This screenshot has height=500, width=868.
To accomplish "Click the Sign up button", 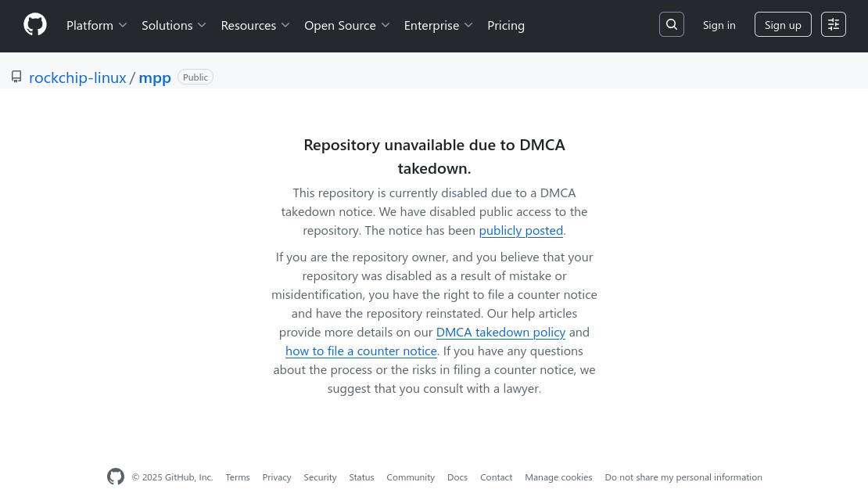I will pyautogui.click(x=783, y=24).
